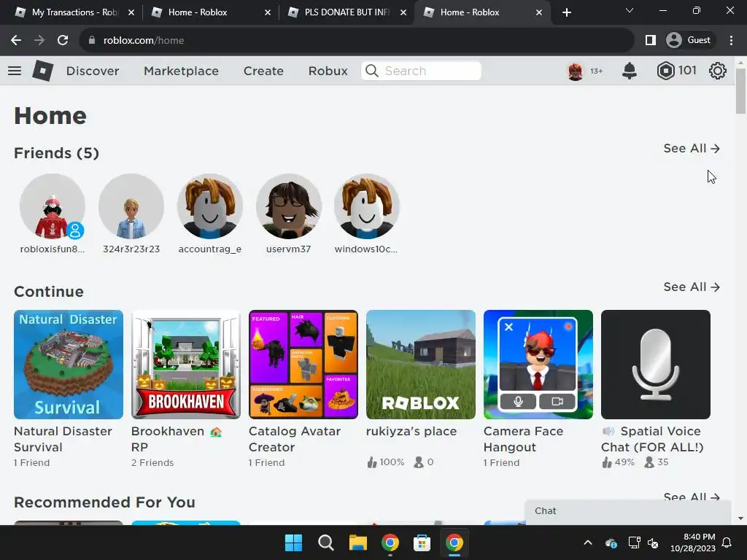The width and height of the screenshot is (747, 560).
Task: Open the notifications bell
Action: pyautogui.click(x=630, y=71)
